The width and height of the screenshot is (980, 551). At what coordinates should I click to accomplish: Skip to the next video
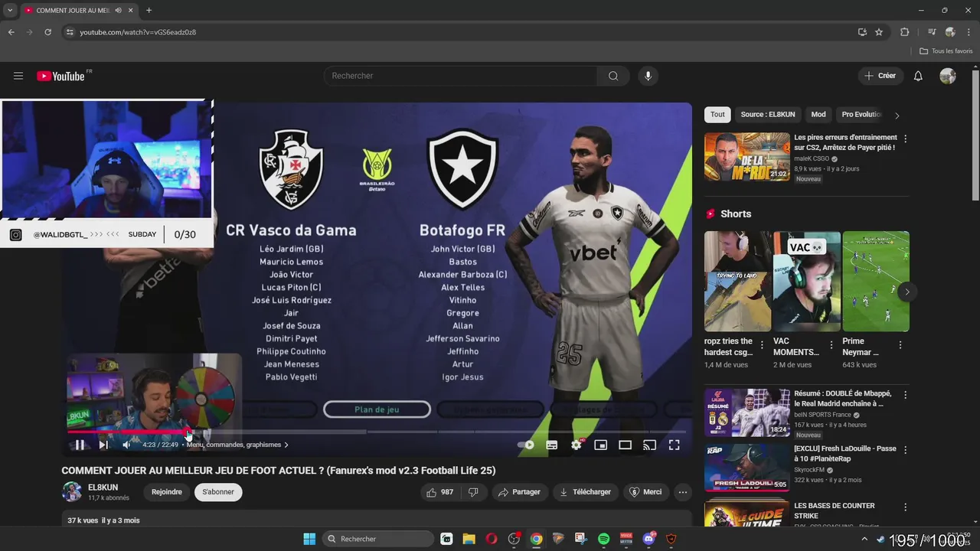click(103, 445)
